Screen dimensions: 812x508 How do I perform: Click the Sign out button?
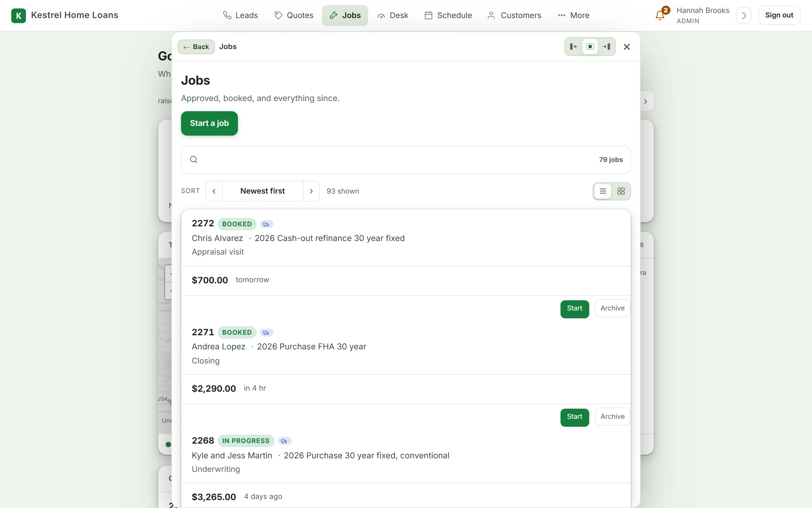click(779, 16)
